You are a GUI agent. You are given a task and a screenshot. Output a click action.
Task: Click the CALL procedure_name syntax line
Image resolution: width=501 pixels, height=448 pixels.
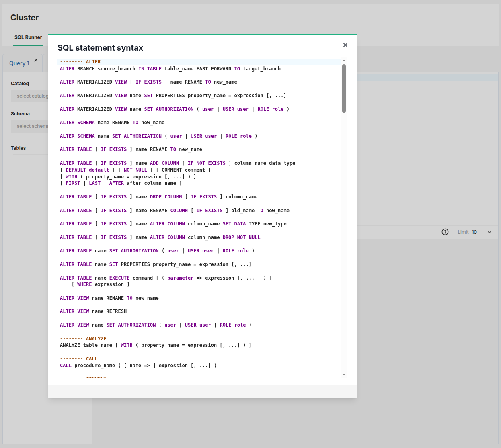[x=138, y=365]
